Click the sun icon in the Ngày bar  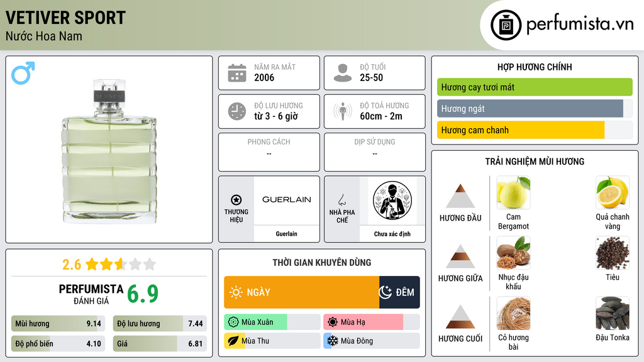pos(236,292)
